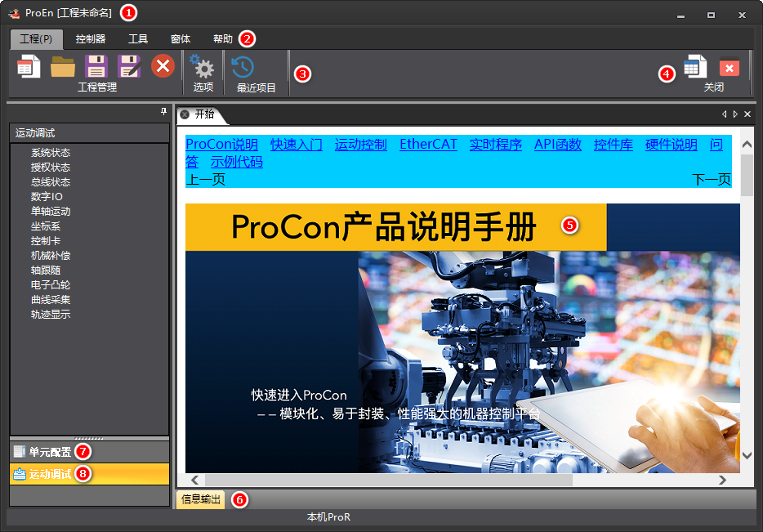Follow the 快速入门 link
763x532 pixels.
coord(297,145)
